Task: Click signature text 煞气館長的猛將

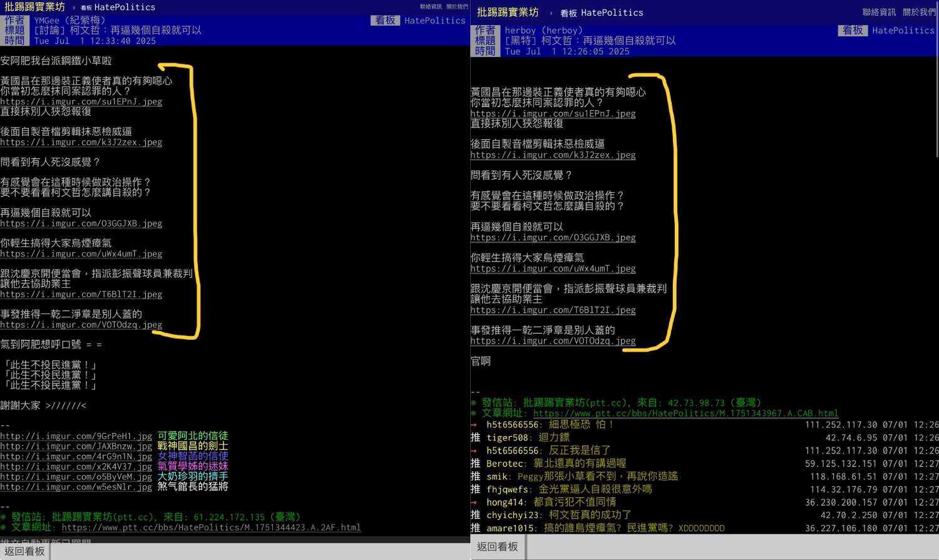Action: pyautogui.click(x=193, y=487)
